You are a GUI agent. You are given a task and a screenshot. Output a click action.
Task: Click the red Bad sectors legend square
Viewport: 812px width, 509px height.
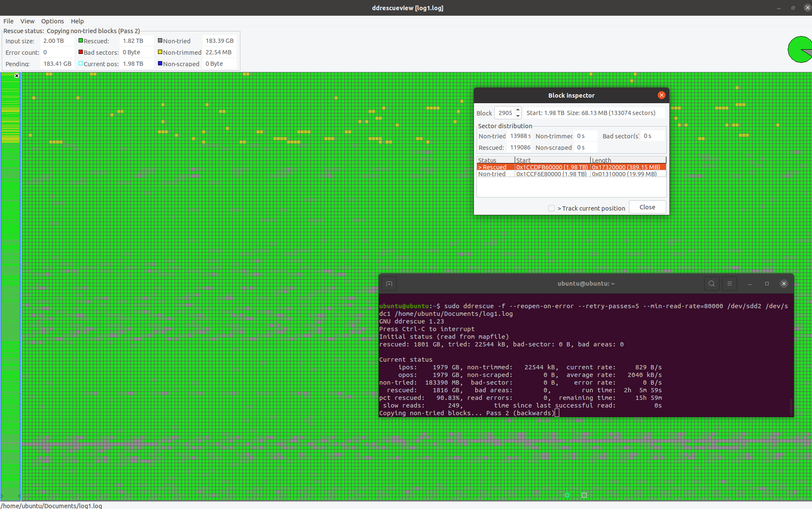click(x=81, y=52)
